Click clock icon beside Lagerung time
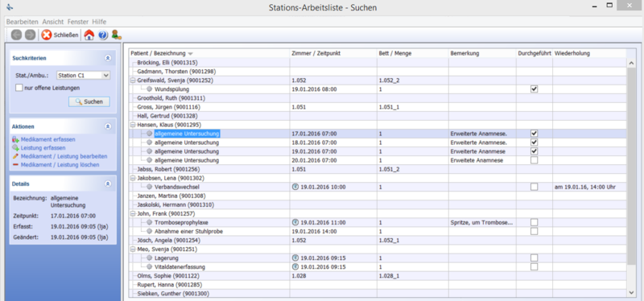The image size is (644, 301). pyautogui.click(x=295, y=258)
